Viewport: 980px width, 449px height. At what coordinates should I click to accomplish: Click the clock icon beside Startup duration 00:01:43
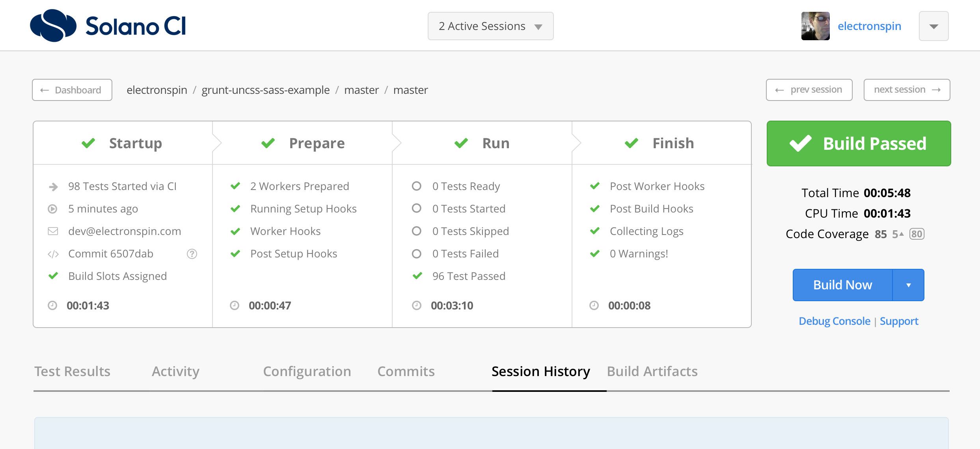[52, 306]
